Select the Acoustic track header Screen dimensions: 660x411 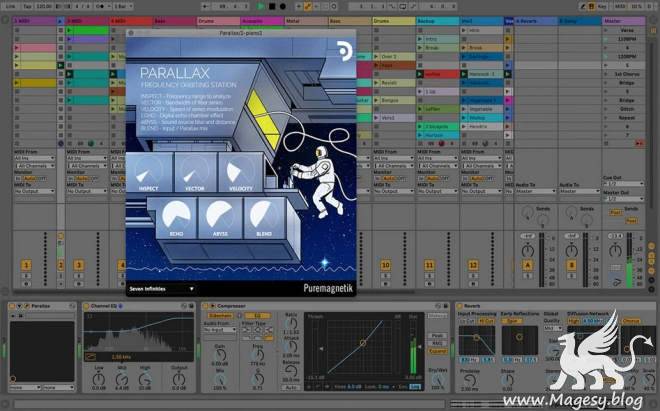[x=262, y=21]
